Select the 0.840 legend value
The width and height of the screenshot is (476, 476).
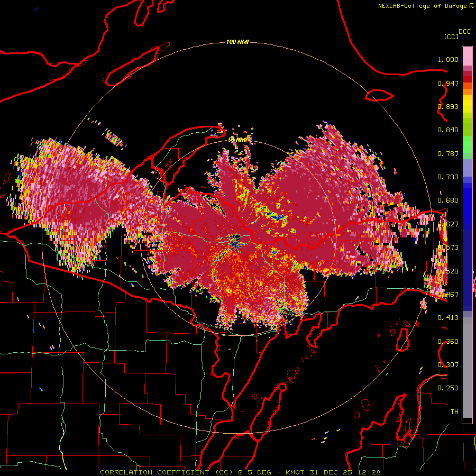[448, 130]
